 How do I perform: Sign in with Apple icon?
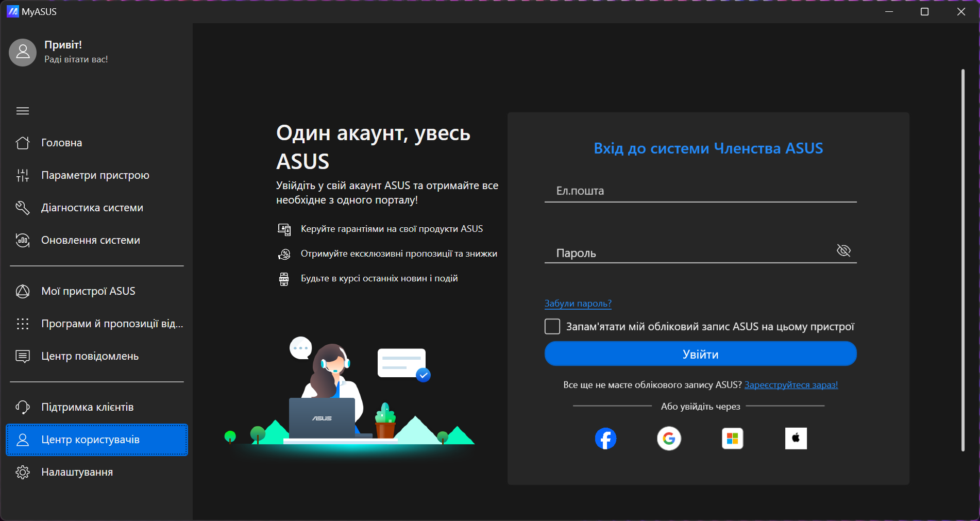[796, 439]
